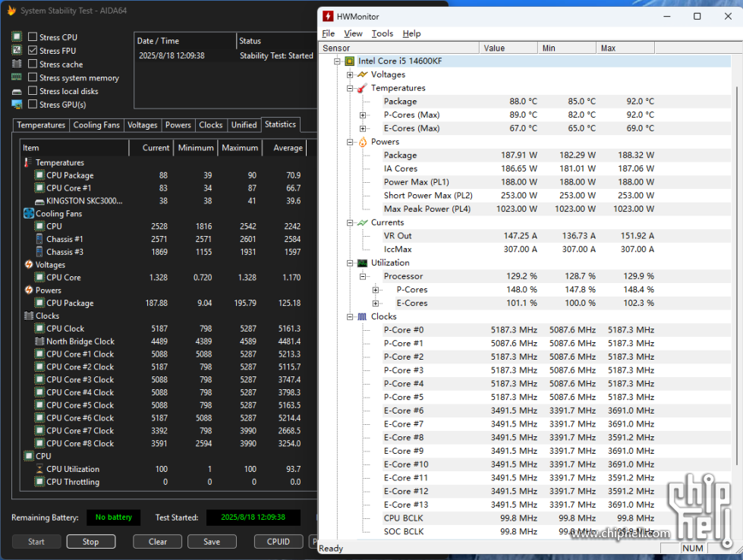Collapse the Clocks node in HWMonitor
This screenshot has height=560, width=743.
click(350, 317)
